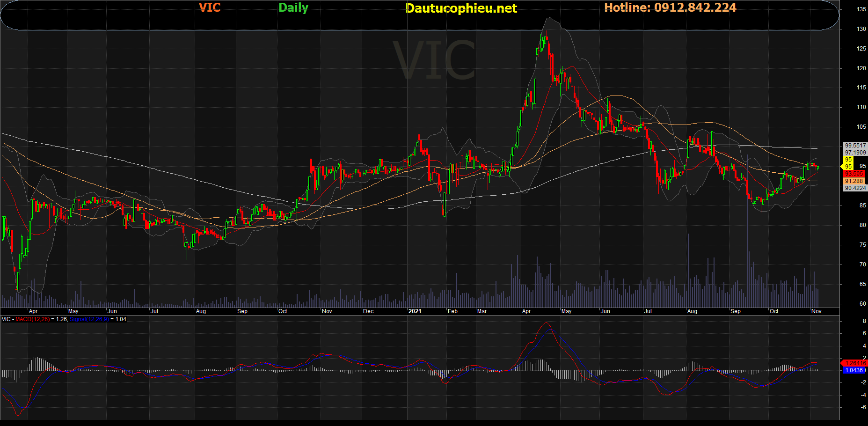Screen dimensions: 868x426
Task: Select the 97.1909 price label
Action: click(x=855, y=153)
